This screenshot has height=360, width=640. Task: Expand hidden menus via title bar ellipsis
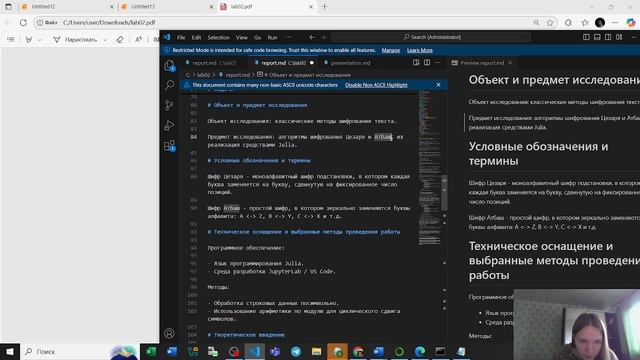point(289,38)
